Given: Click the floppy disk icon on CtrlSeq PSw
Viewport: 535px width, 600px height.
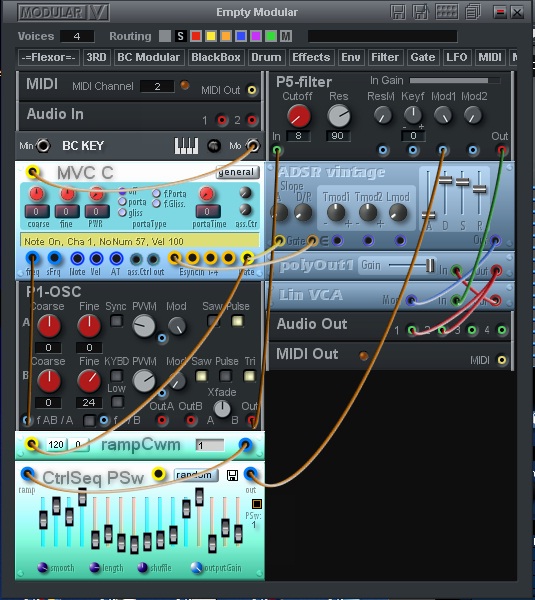Looking at the screenshot, I should (232, 475).
